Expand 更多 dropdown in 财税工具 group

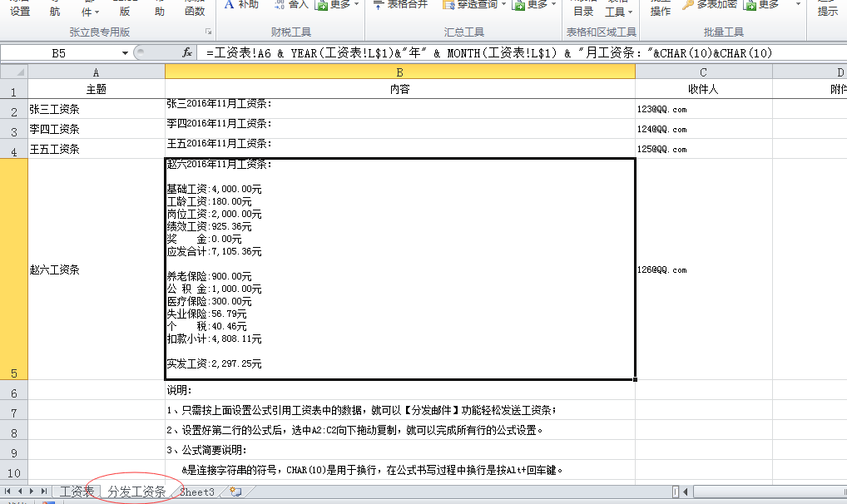click(357, 5)
